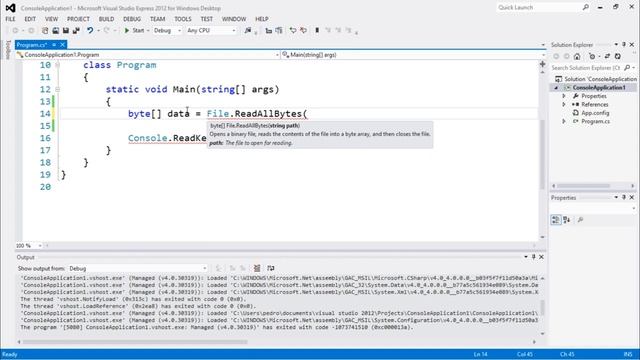Close the Program.cs tab
640x360 pixels.
click(x=62, y=45)
